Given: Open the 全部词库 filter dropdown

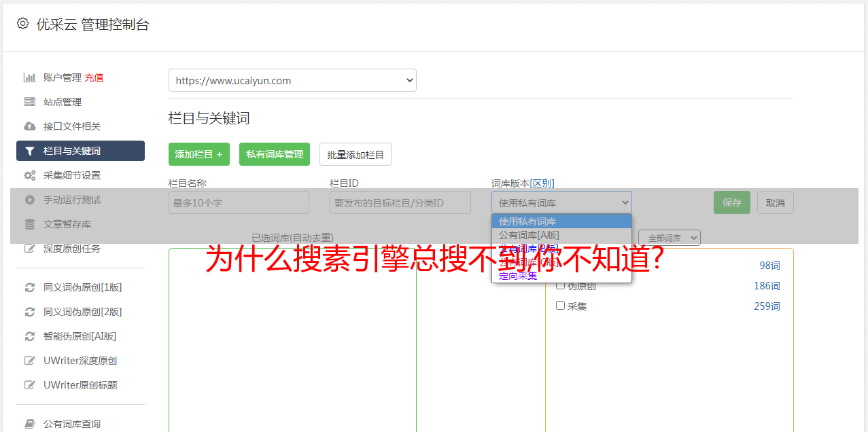Looking at the screenshot, I should pos(670,238).
